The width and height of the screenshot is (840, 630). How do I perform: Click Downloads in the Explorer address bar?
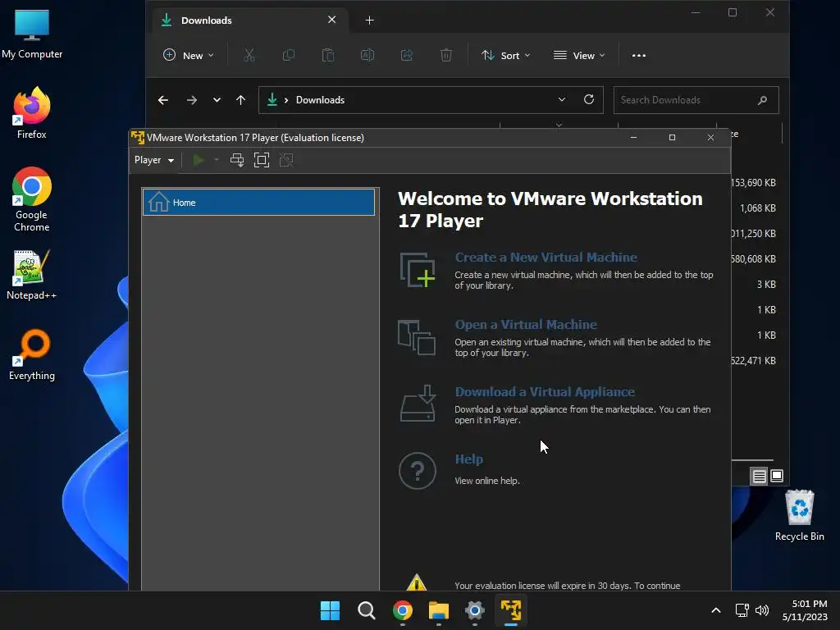(321, 100)
